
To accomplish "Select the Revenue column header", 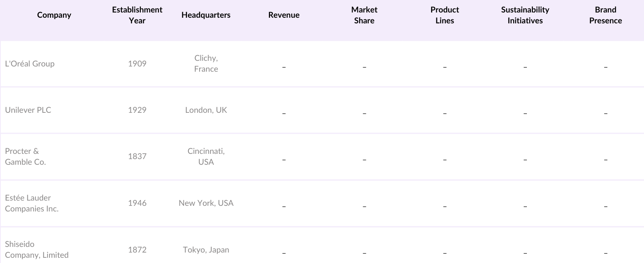I will (284, 15).
